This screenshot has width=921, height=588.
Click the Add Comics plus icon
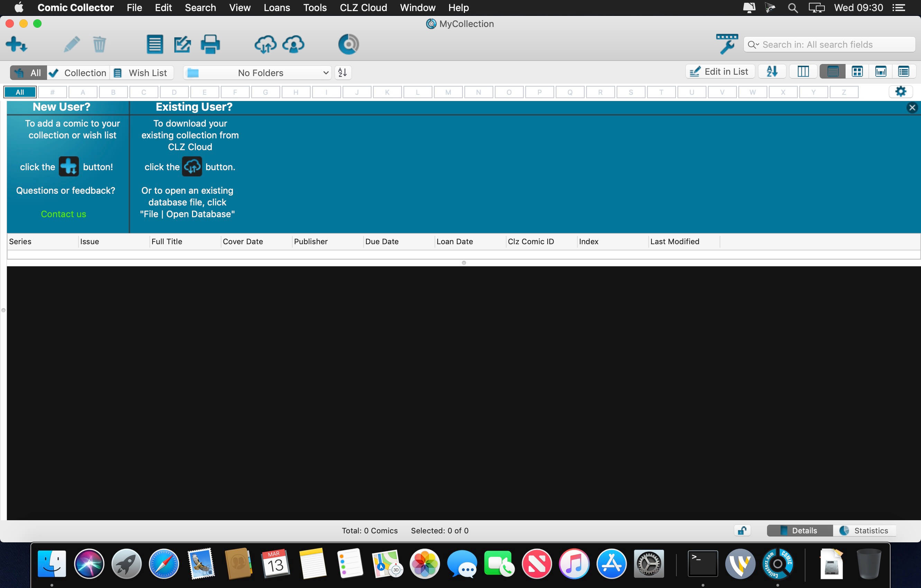(x=16, y=44)
